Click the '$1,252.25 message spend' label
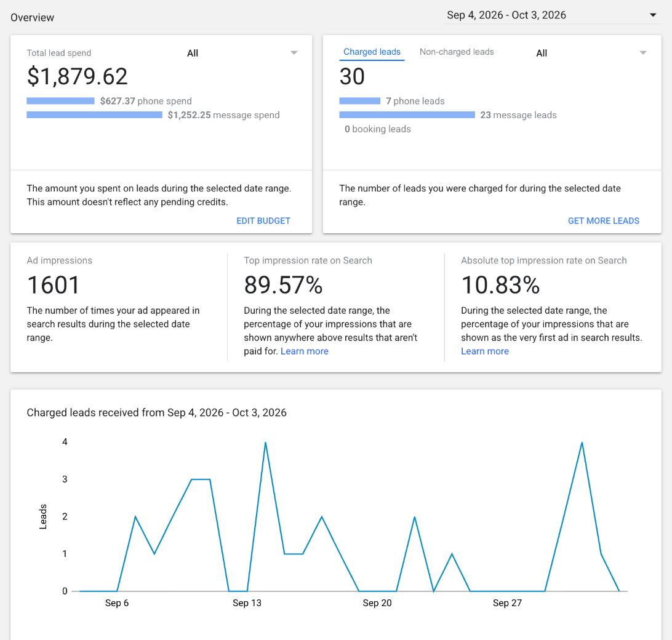The image size is (672, 640). coord(223,115)
